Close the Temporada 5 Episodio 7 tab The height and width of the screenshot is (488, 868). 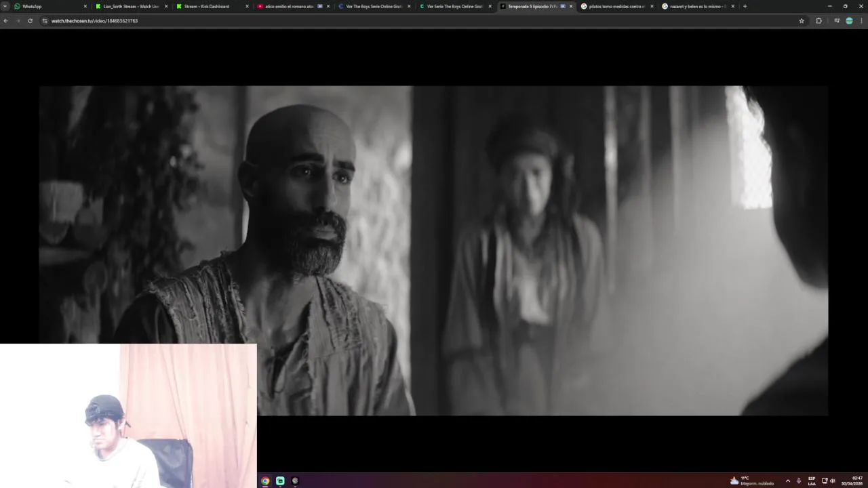coord(571,6)
